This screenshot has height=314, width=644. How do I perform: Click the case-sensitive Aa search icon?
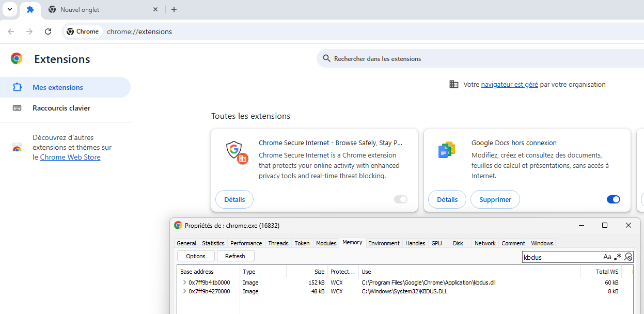click(607, 257)
